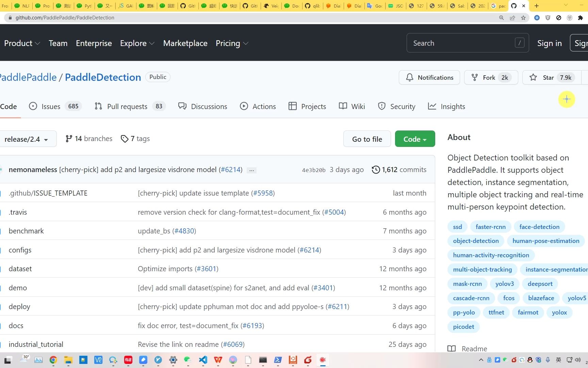Open the Wiki tab

pyautogui.click(x=352, y=106)
